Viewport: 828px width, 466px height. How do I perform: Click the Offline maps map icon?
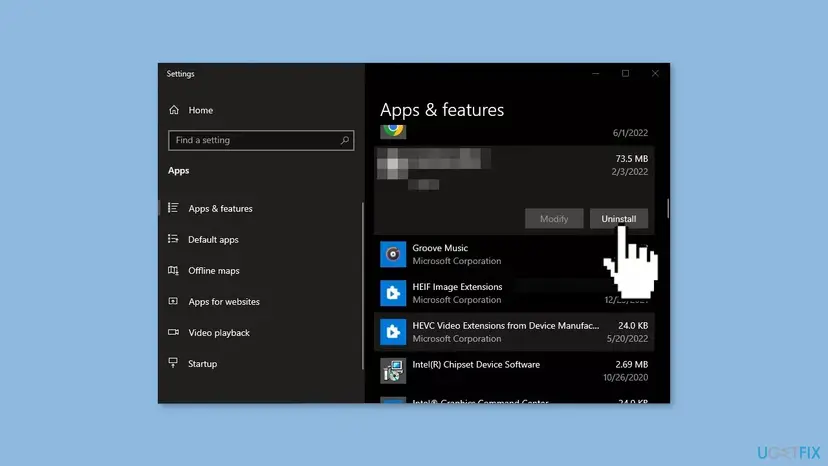(x=173, y=270)
